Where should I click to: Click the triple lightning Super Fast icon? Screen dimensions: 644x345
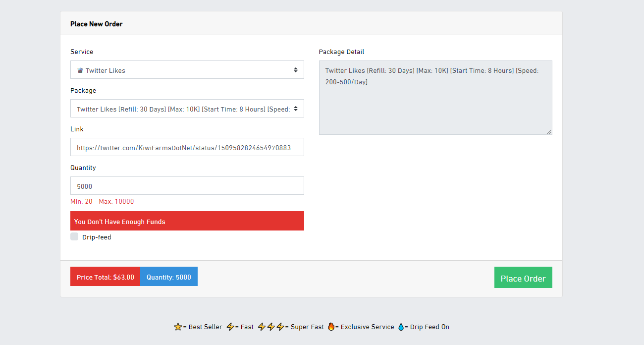(x=271, y=327)
